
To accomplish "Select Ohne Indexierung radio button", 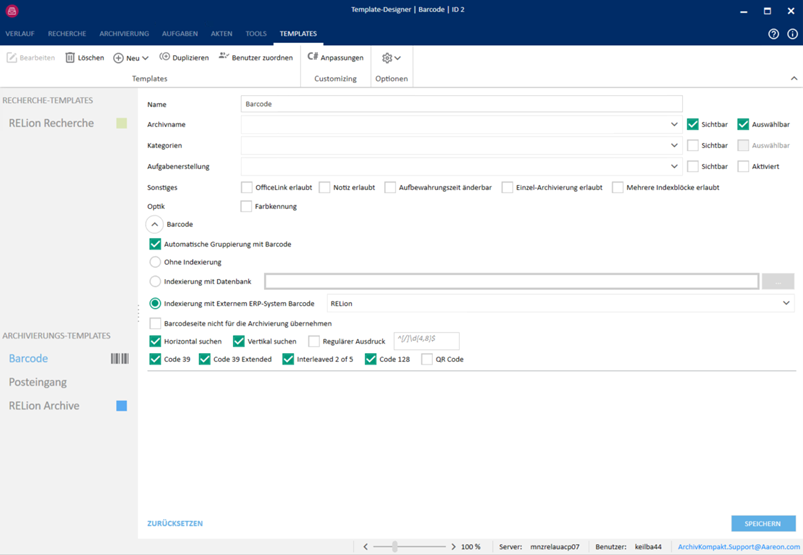I will (x=155, y=262).
